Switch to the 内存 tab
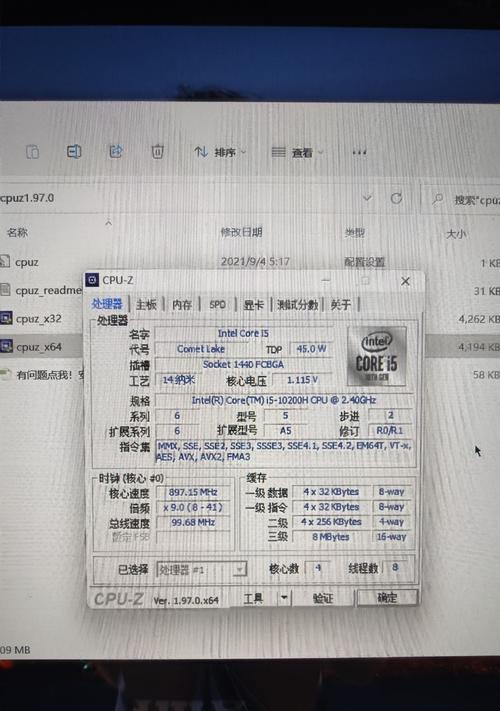The image size is (500, 711). tap(182, 305)
